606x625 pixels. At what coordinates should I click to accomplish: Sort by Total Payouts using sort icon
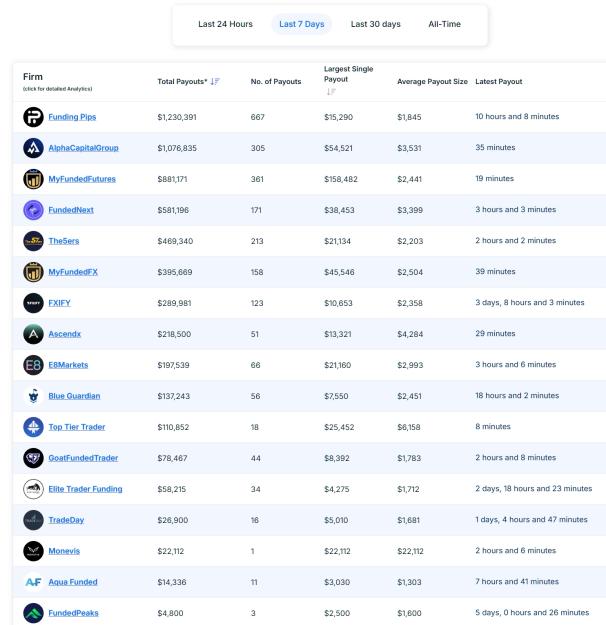click(x=215, y=81)
